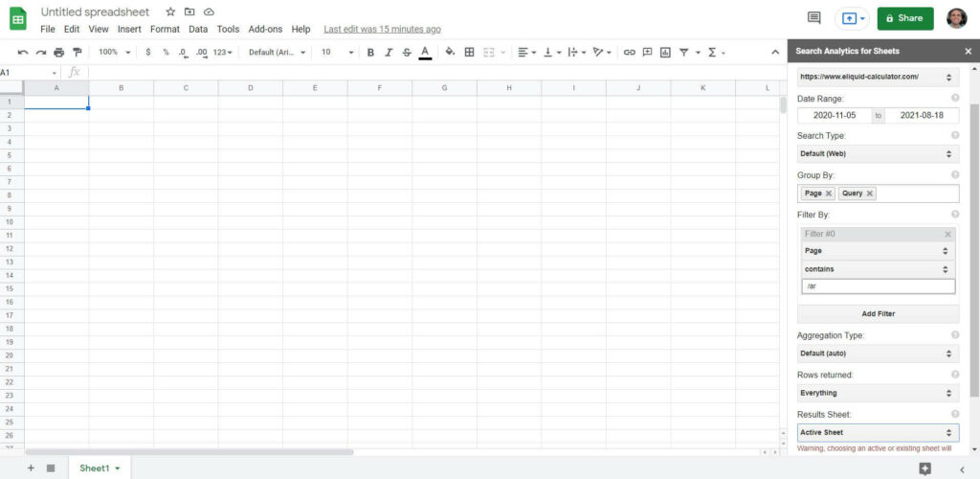The image size is (980, 479).
Task: Click the print icon in toolbar
Action: pos(59,52)
